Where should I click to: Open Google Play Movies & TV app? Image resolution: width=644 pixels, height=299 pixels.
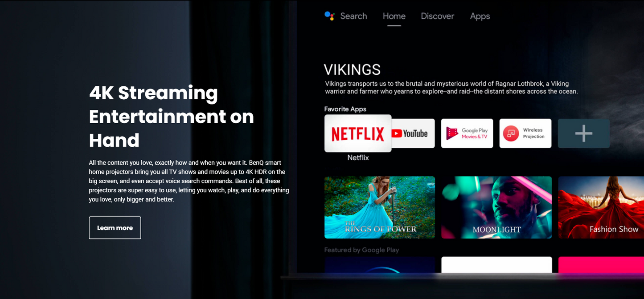click(467, 133)
